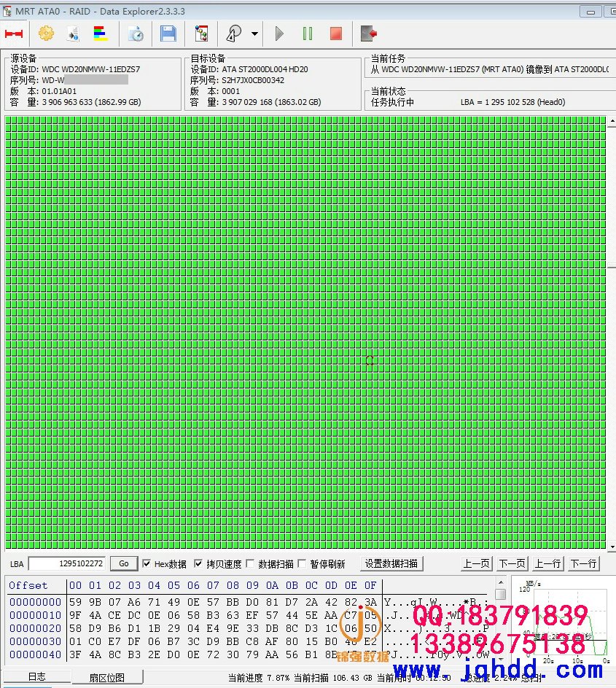
Task: Switch to the 日志 tab
Action: click(x=36, y=676)
